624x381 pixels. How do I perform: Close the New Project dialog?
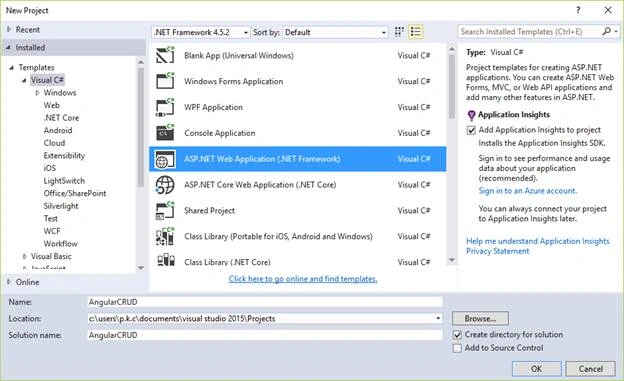608,10
